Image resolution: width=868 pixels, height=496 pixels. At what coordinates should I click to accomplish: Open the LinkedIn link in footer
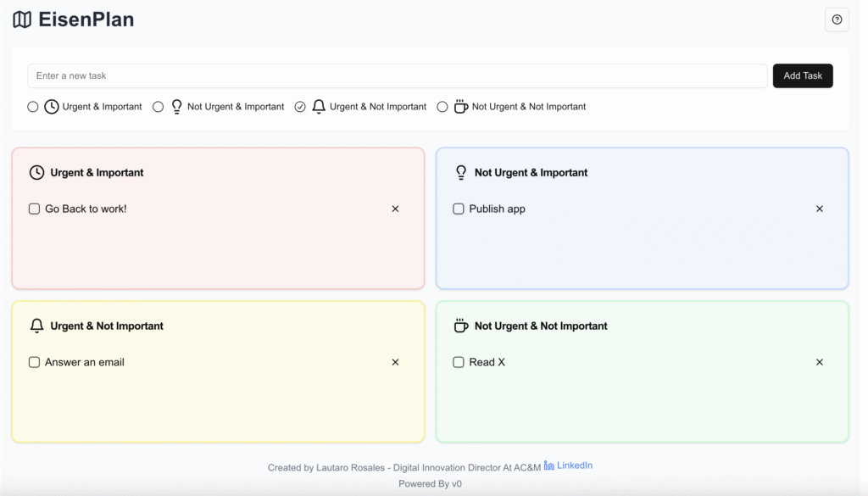568,465
